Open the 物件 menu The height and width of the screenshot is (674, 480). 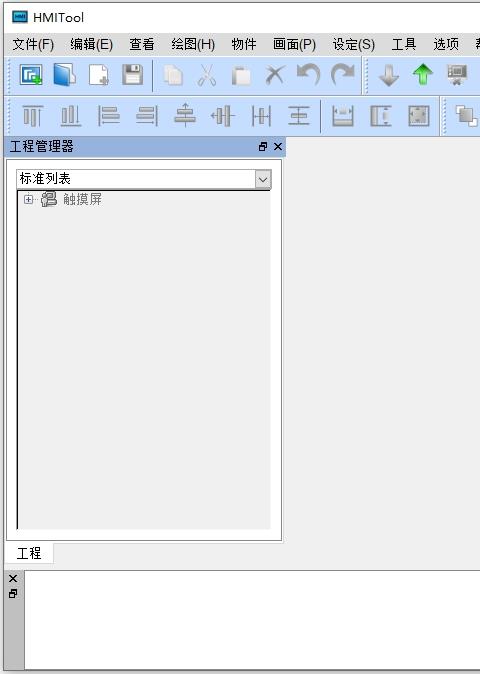[244, 44]
